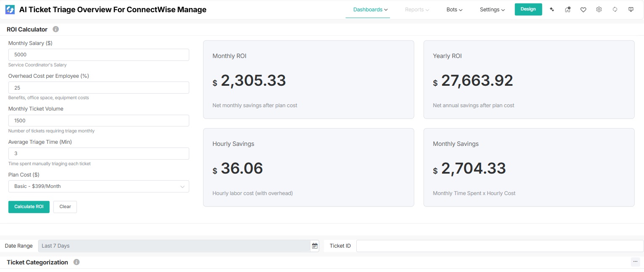Clear the ROI calculator inputs
This screenshot has height=272, width=644.
pos(65,206)
